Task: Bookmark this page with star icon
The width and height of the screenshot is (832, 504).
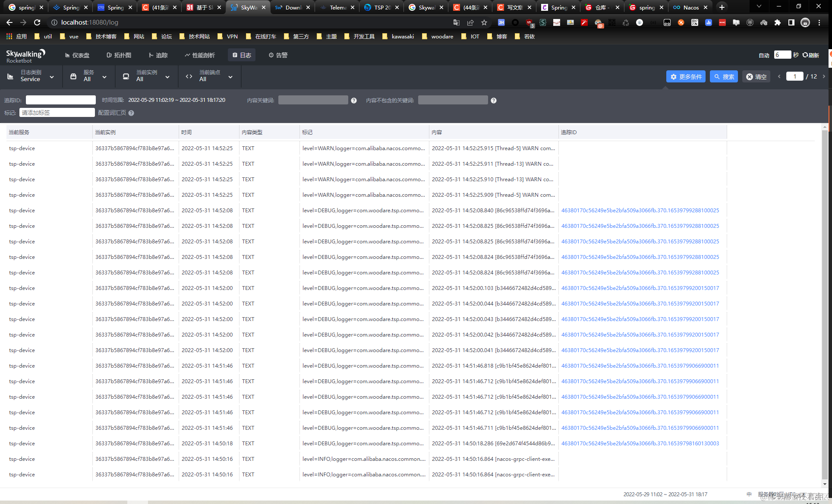Action: click(x=484, y=22)
